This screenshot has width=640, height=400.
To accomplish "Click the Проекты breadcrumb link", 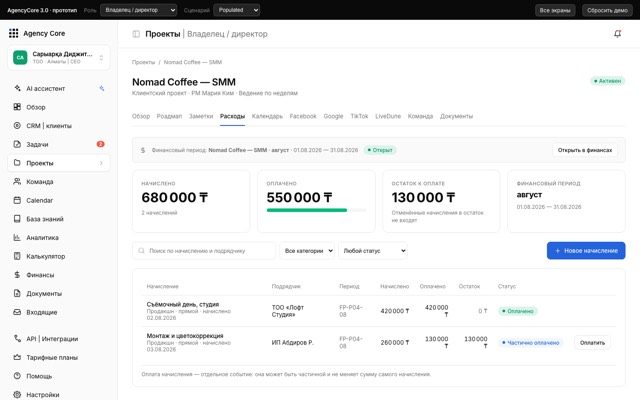I will (143, 62).
